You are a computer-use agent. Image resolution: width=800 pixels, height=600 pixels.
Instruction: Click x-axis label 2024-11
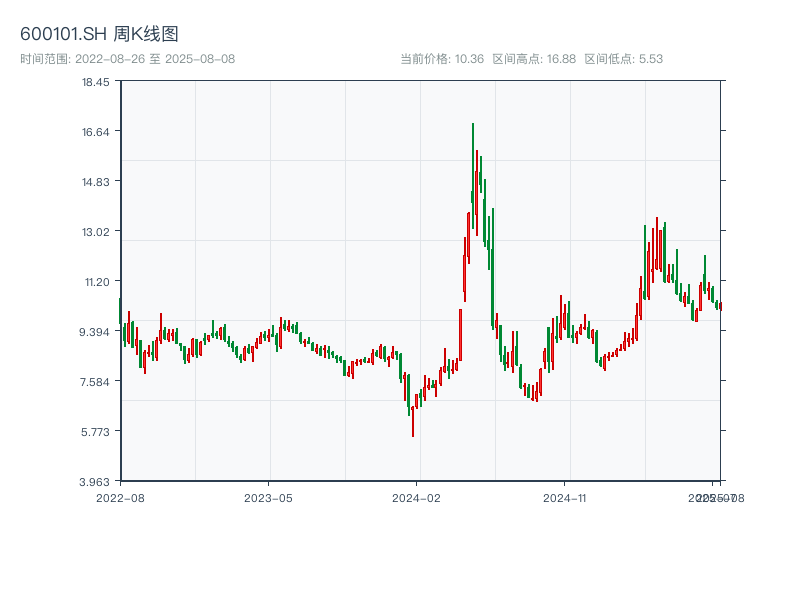coord(565,498)
